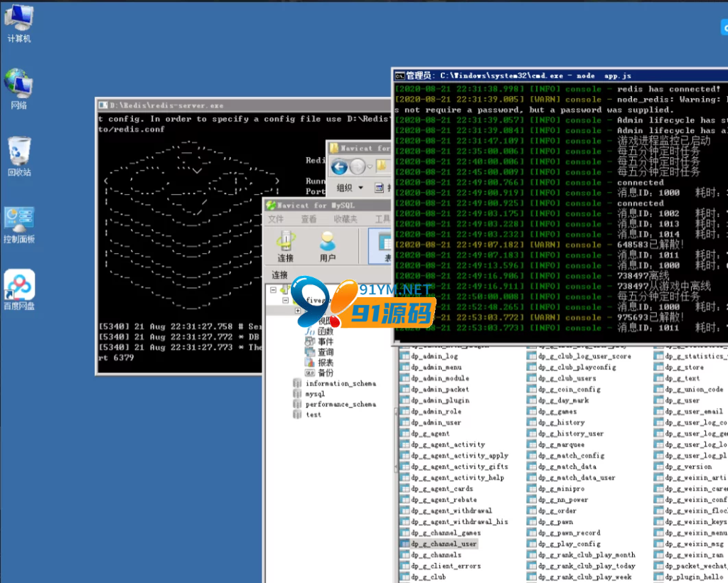Click the 用户 user toolbar icon in Navicat
Viewport: 728px width, 583px height.
(327, 247)
